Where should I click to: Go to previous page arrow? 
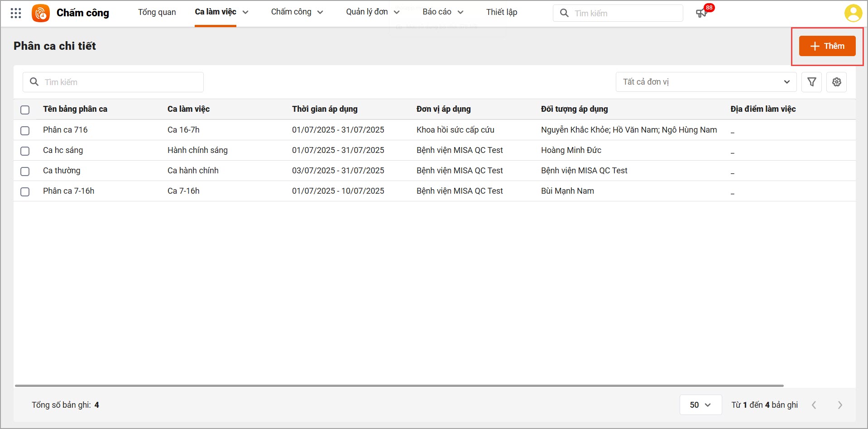pos(814,405)
